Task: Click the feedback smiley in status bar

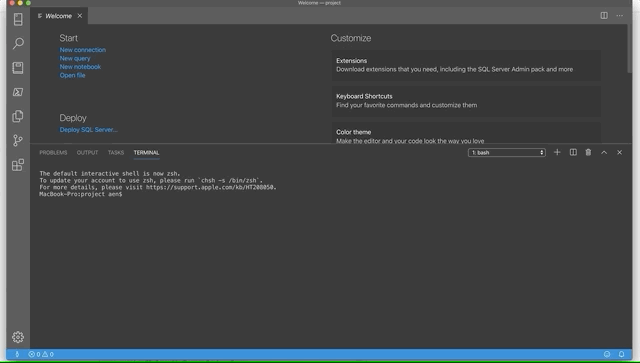Action: tap(607, 354)
